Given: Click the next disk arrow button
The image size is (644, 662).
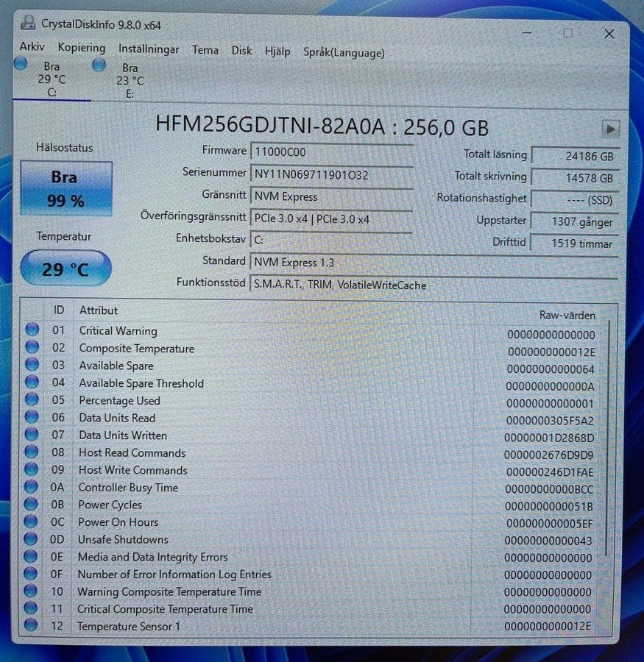Looking at the screenshot, I should [610, 129].
